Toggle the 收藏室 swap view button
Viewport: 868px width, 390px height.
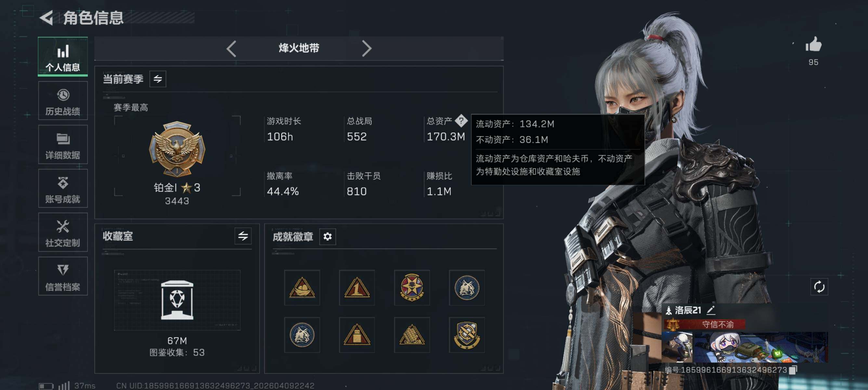pos(243,236)
